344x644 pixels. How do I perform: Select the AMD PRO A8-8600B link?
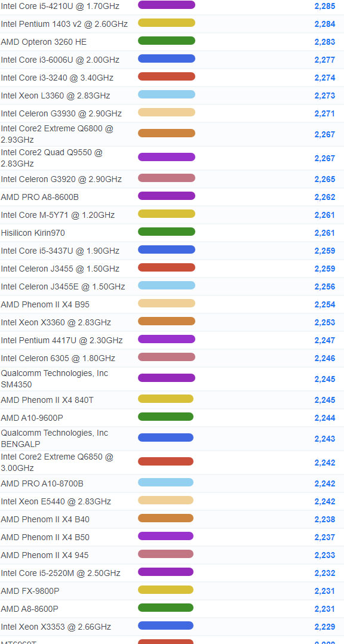tap(40, 197)
